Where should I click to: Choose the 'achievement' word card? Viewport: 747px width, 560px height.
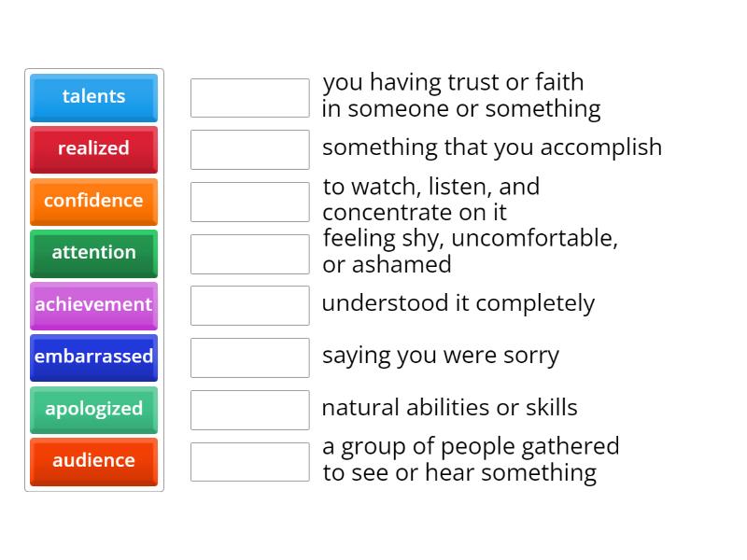pyautogui.click(x=93, y=305)
